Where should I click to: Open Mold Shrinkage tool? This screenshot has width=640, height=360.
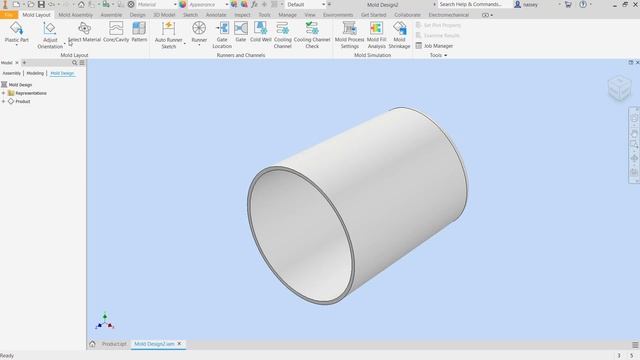point(399,35)
